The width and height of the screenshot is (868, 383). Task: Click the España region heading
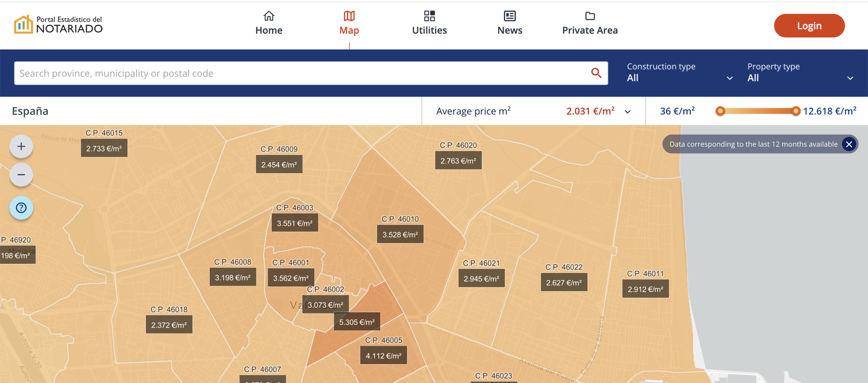(30, 111)
